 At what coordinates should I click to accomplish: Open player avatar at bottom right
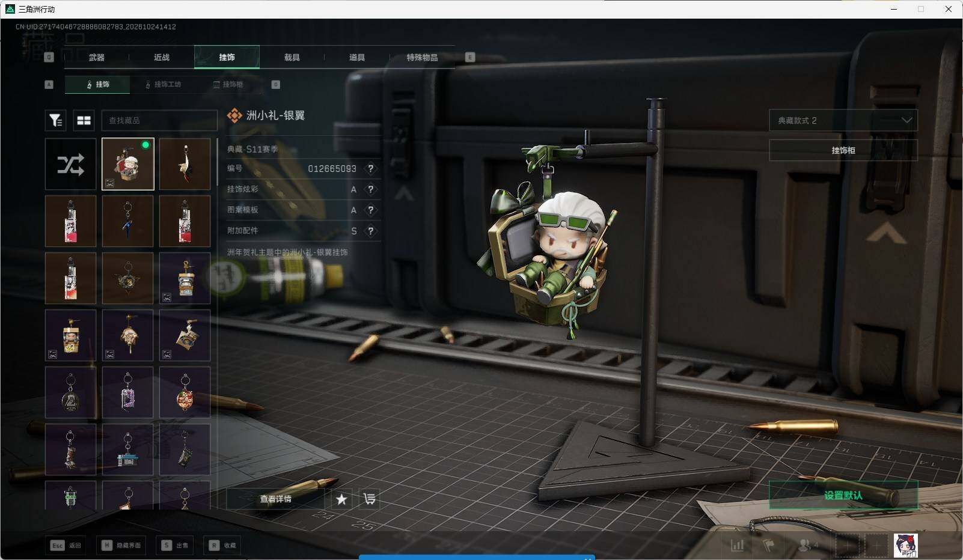click(x=905, y=546)
